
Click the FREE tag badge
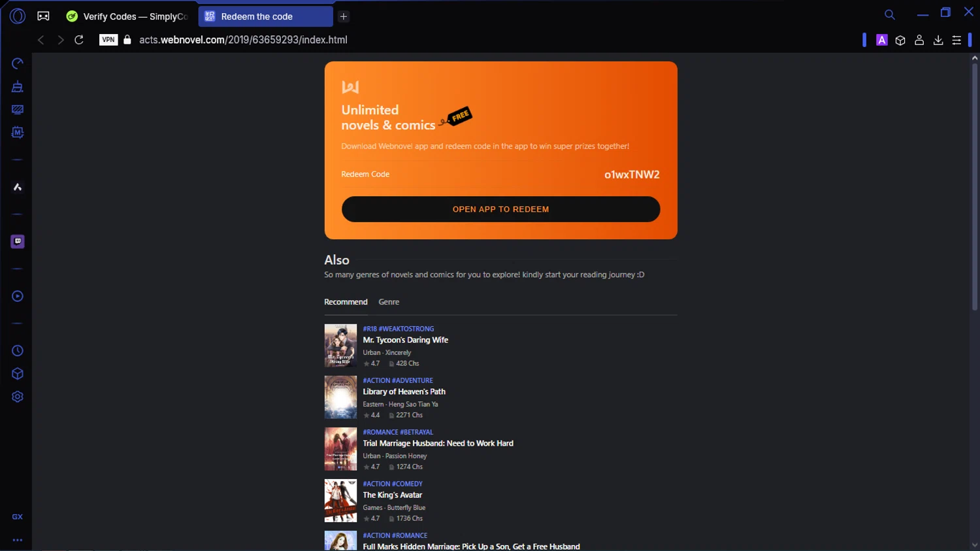point(459,116)
